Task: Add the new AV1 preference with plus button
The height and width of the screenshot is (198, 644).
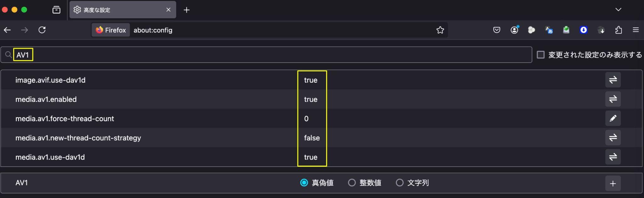Action: pos(613,184)
